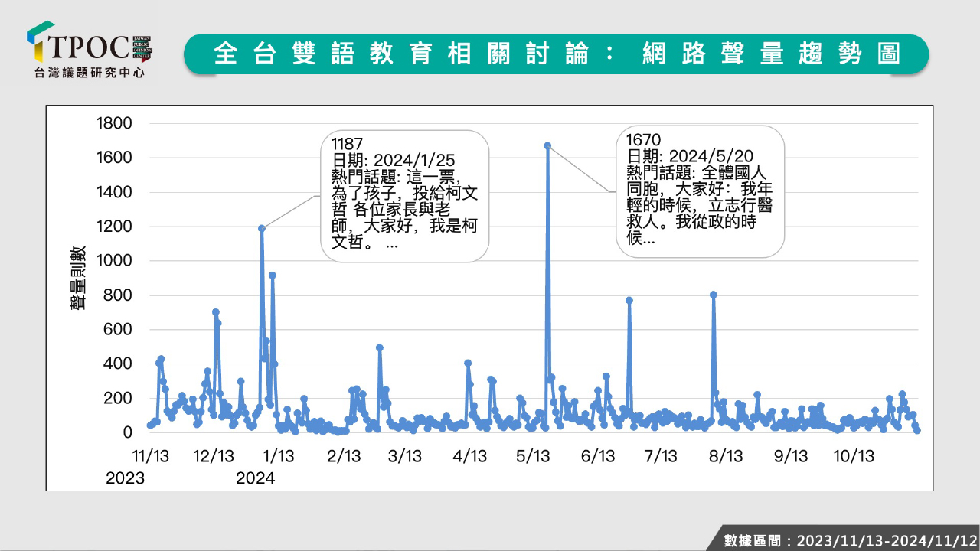Click the late-February peak point near 500
The image size is (980, 551).
[380, 347]
